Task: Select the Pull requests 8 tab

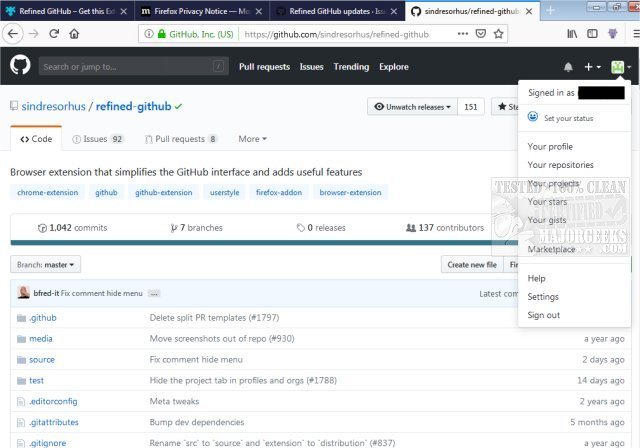Action: [x=181, y=139]
